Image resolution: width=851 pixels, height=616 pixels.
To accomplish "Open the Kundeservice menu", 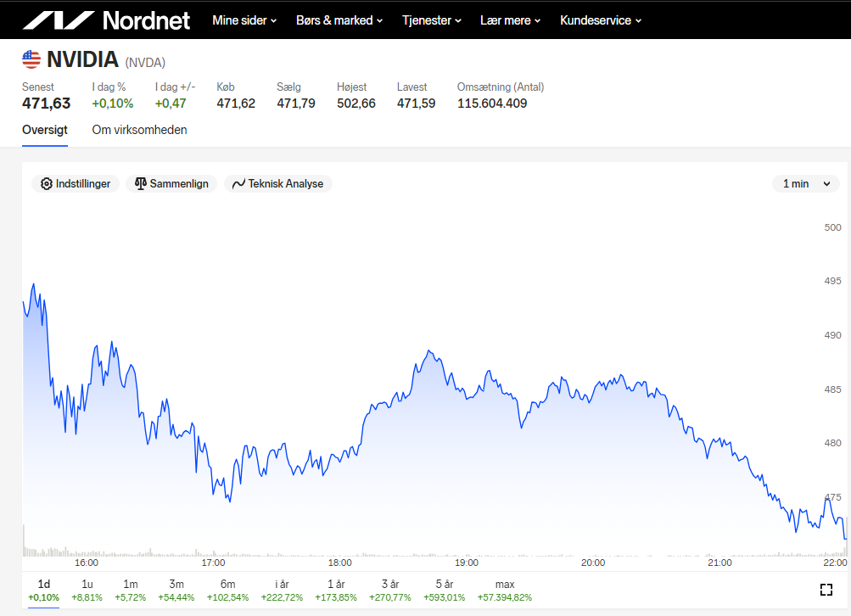I will [x=601, y=20].
